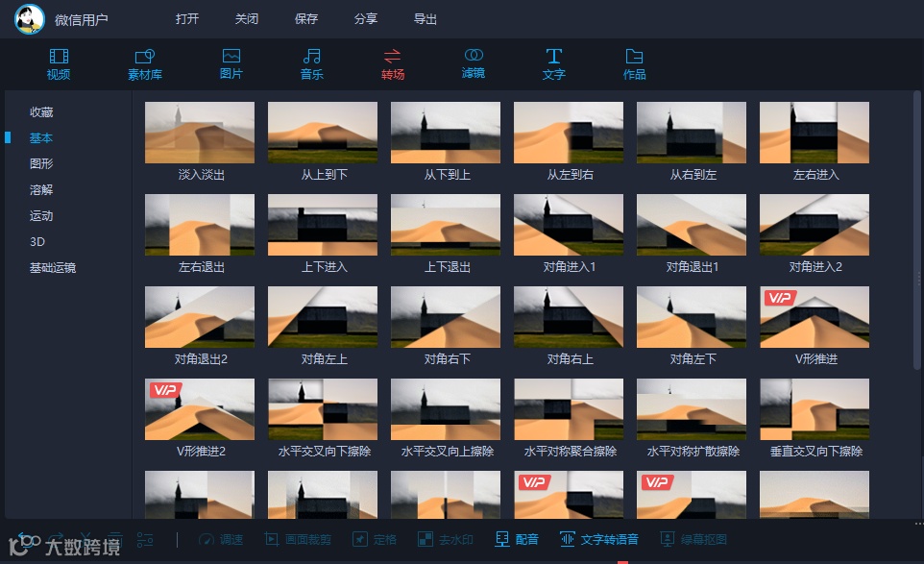This screenshot has width=924, height=564.
Task: Choose the 对角退出2 transition thumbnail
Action: (x=200, y=317)
